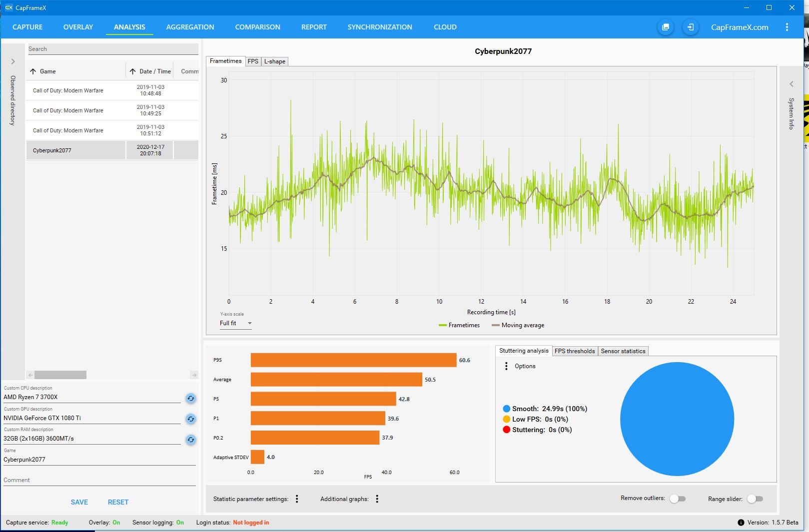Viewport: 809px width, 532px height.
Task: Click the SAVE button
Action: pos(79,502)
